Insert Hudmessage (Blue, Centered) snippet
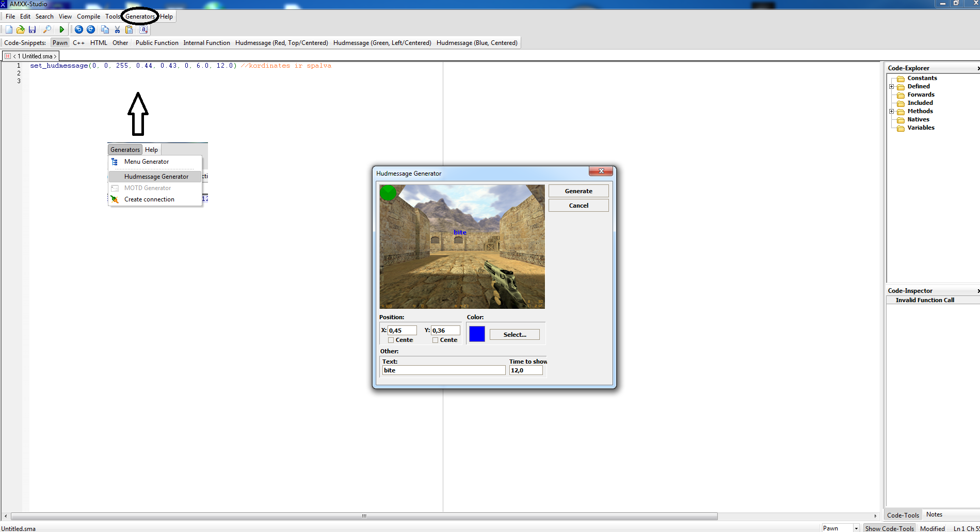980x532 pixels. pyautogui.click(x=477, y=43)
